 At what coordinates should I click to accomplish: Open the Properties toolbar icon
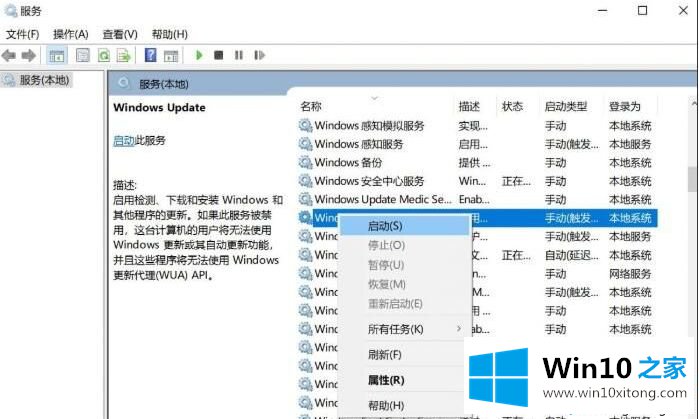point(82,55)
